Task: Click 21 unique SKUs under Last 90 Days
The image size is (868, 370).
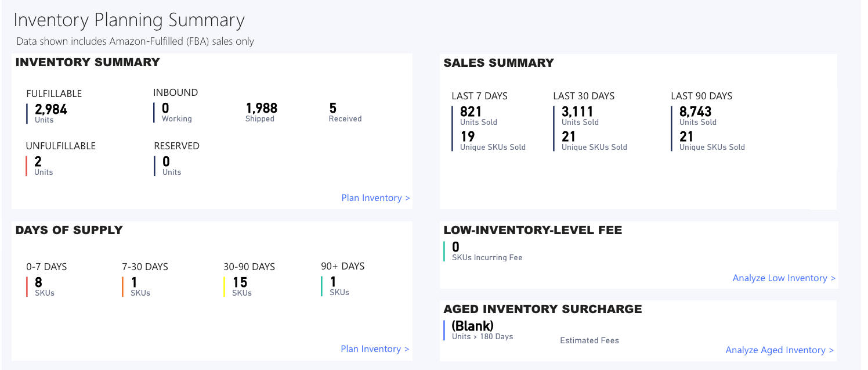Action: click(x=686, y=136)
